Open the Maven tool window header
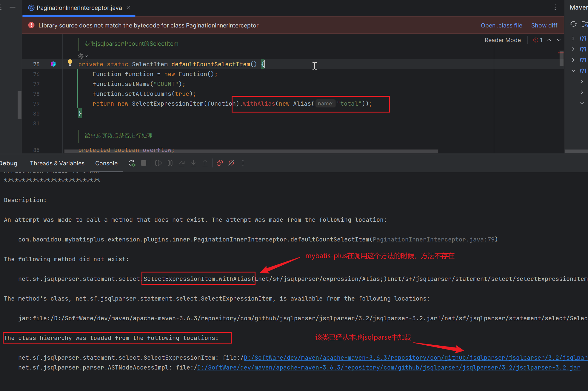This screenshot has height=391, width=588. pyautogui.click(x=578, y=7)
